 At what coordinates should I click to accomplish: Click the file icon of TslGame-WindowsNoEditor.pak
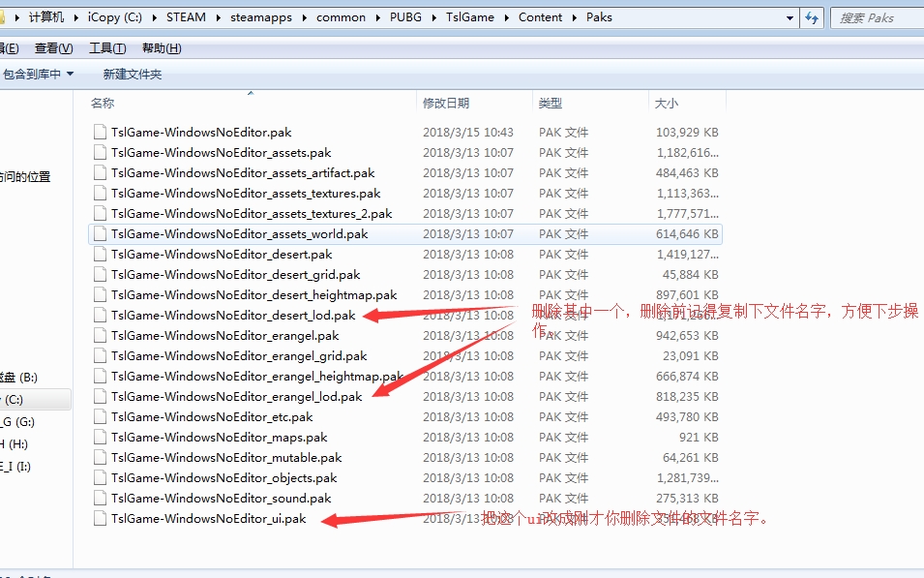click(x=101, y=132)
